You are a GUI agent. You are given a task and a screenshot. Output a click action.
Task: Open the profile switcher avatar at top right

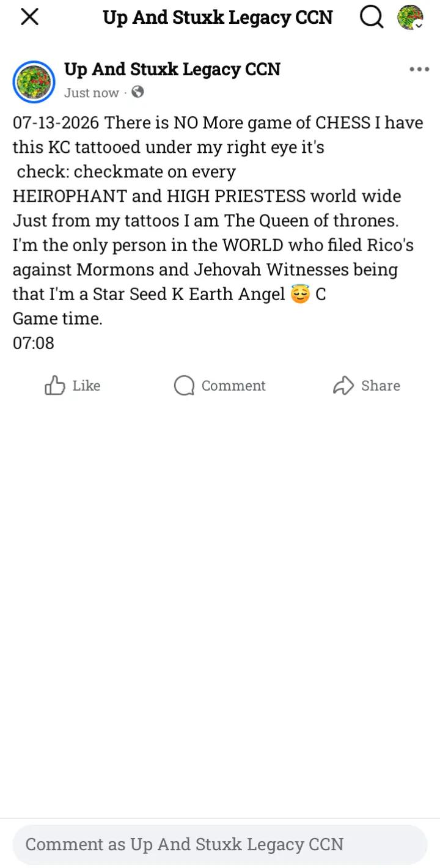click(x=410, y=17)
